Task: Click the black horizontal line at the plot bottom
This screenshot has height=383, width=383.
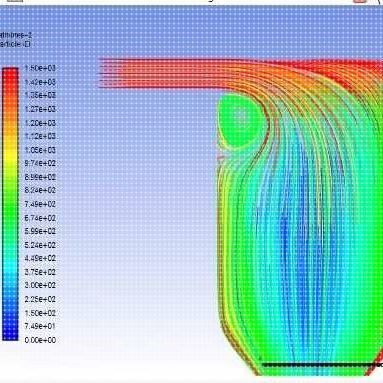Action: [322, 365]
